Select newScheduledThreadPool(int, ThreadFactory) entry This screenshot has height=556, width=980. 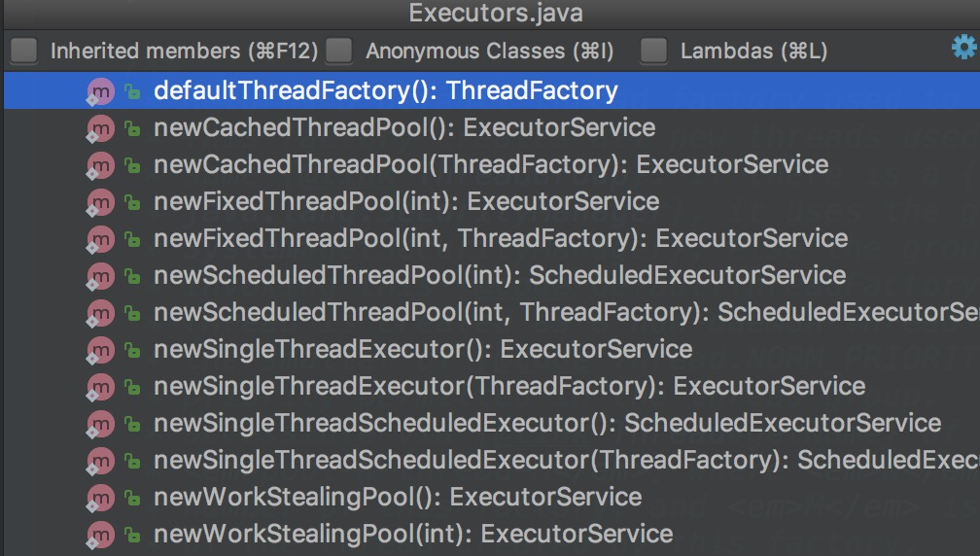pos(492,312)
